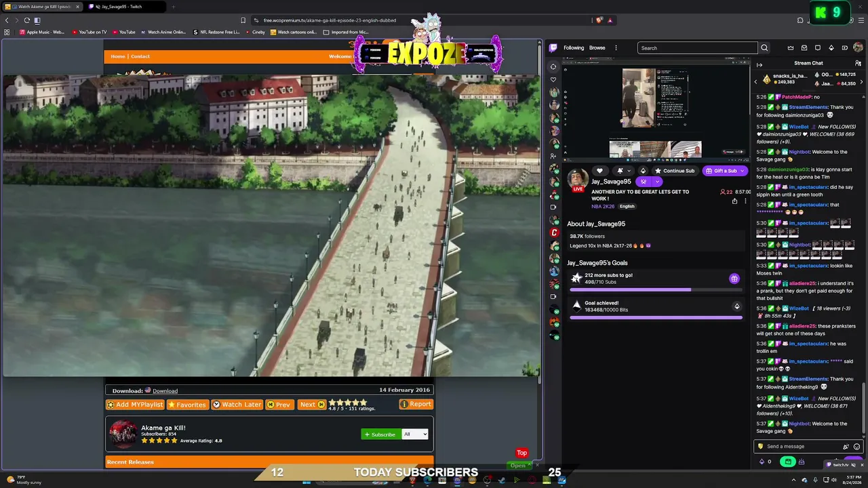Click the Akame ga Kill! series thumbnail
This screenshot has width=868, height=488.
123,434
